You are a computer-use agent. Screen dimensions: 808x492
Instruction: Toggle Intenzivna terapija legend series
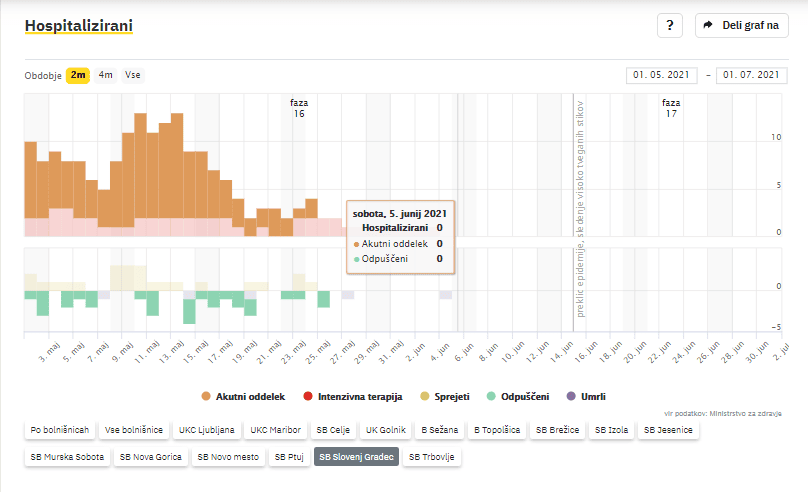355,397
